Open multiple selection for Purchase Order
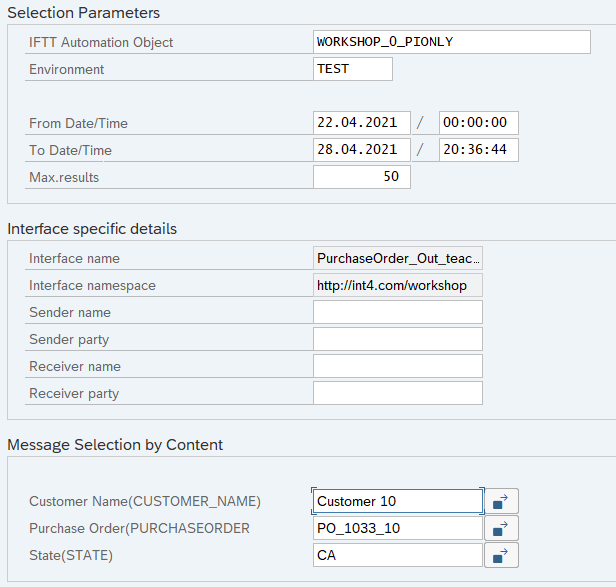 point(501,528)
